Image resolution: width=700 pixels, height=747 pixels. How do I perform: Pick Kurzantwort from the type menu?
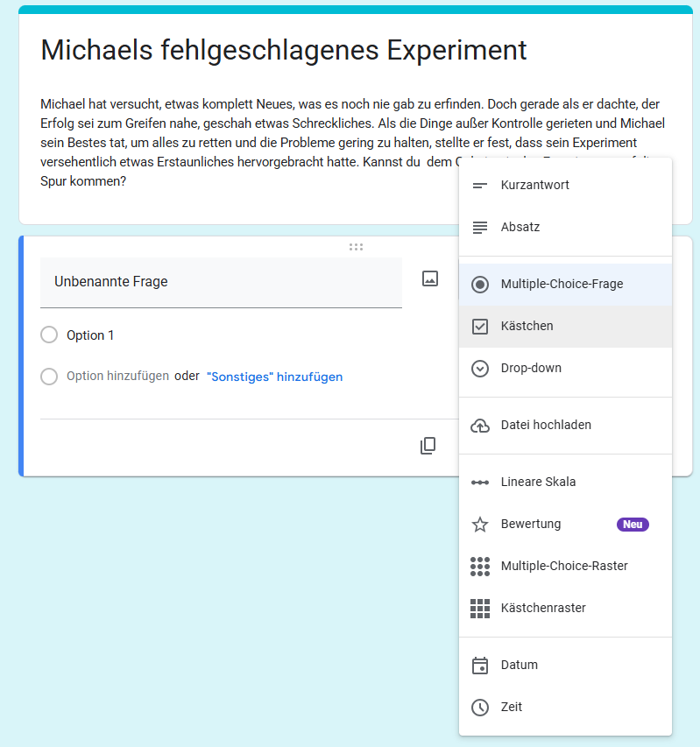[x=534, y=186]
